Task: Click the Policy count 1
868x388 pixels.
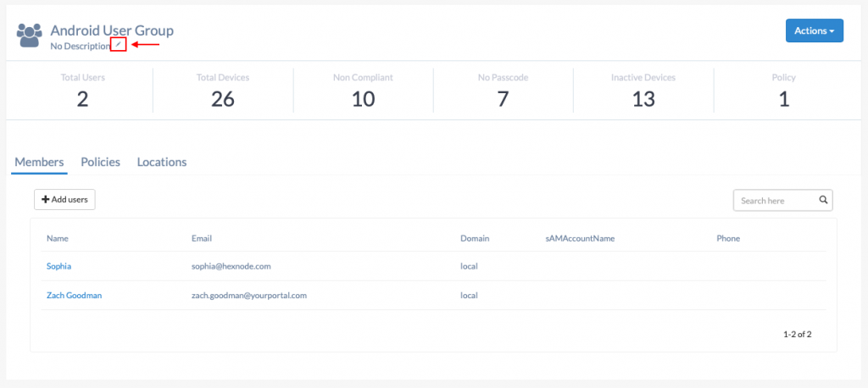Action: pos(784,99)
